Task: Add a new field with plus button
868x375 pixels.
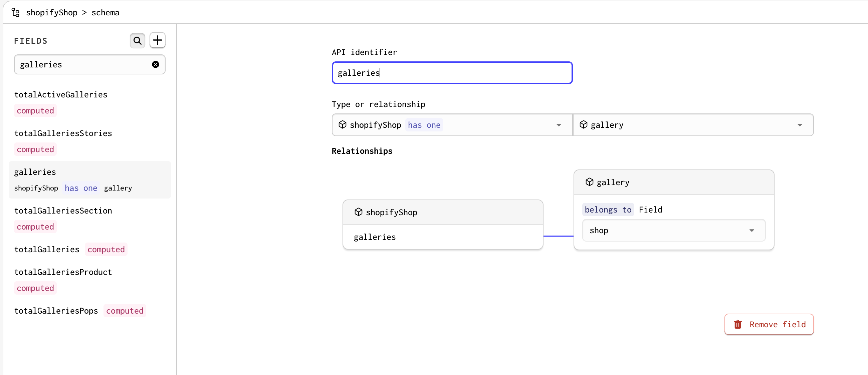Action: (157, 40)
